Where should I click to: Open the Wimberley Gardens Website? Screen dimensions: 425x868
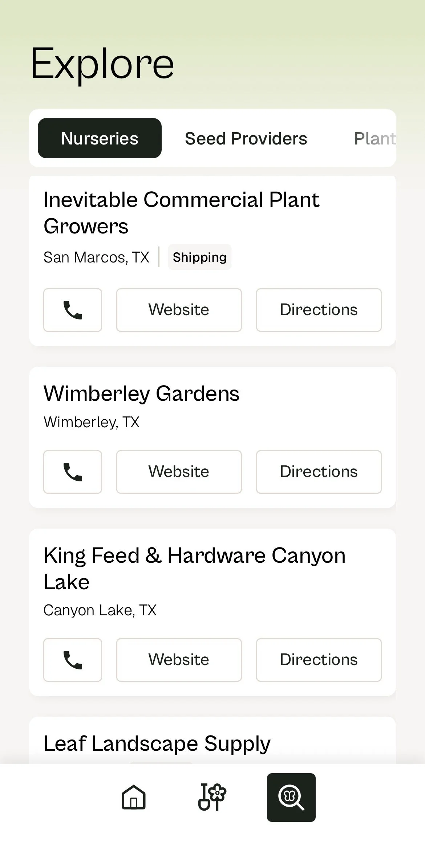coord(179,472)
